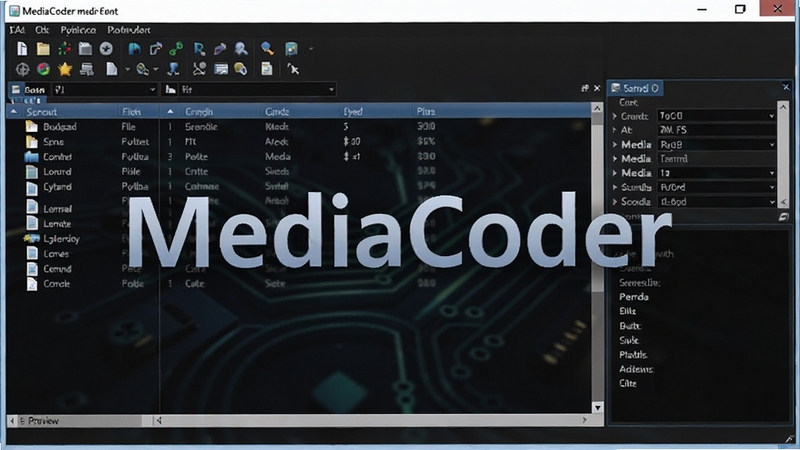800x450 pixels.
Task: Expand the 'At' property row
Action: 615,130
